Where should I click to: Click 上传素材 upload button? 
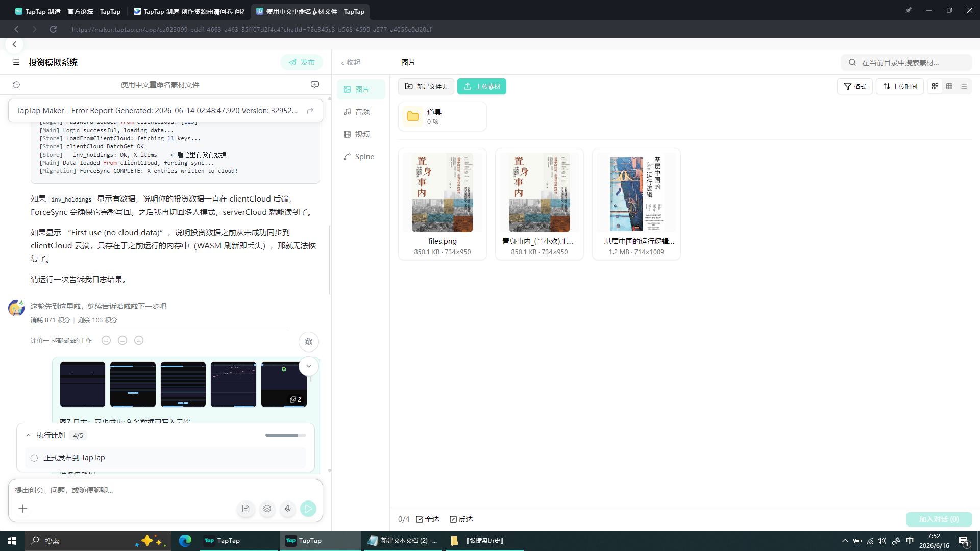tap(482, 86)
